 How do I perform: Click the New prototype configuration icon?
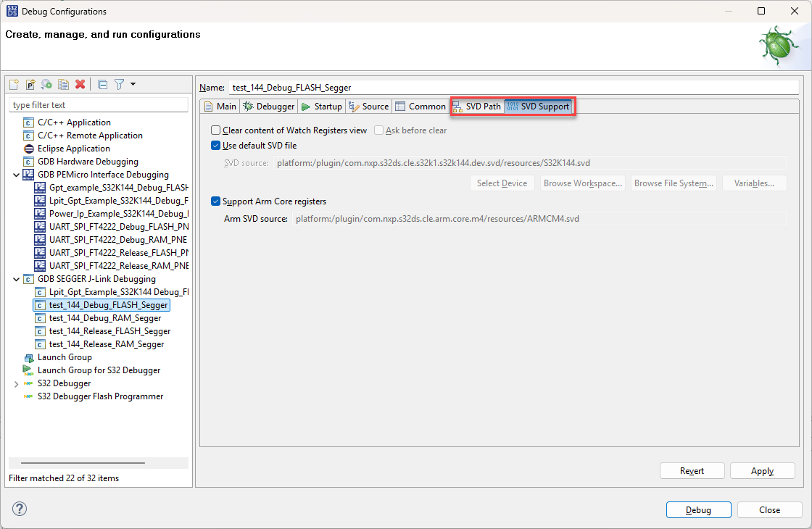30,84
